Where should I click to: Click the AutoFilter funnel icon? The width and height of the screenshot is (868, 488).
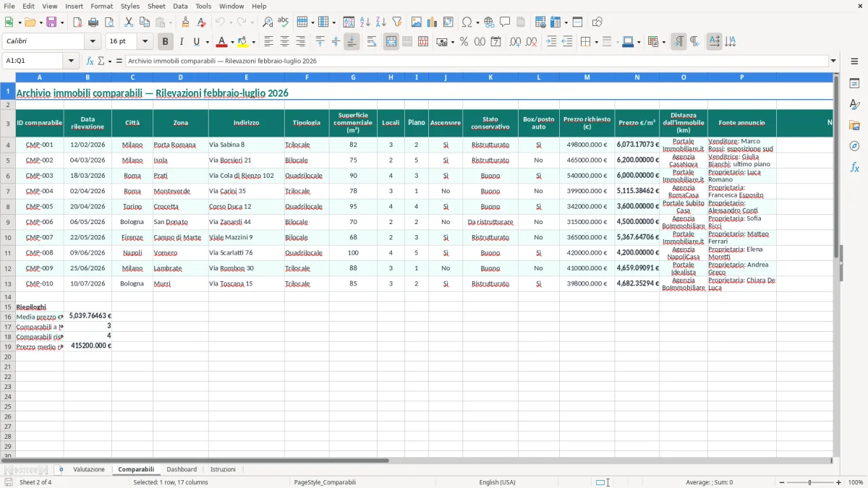point(396,22)
